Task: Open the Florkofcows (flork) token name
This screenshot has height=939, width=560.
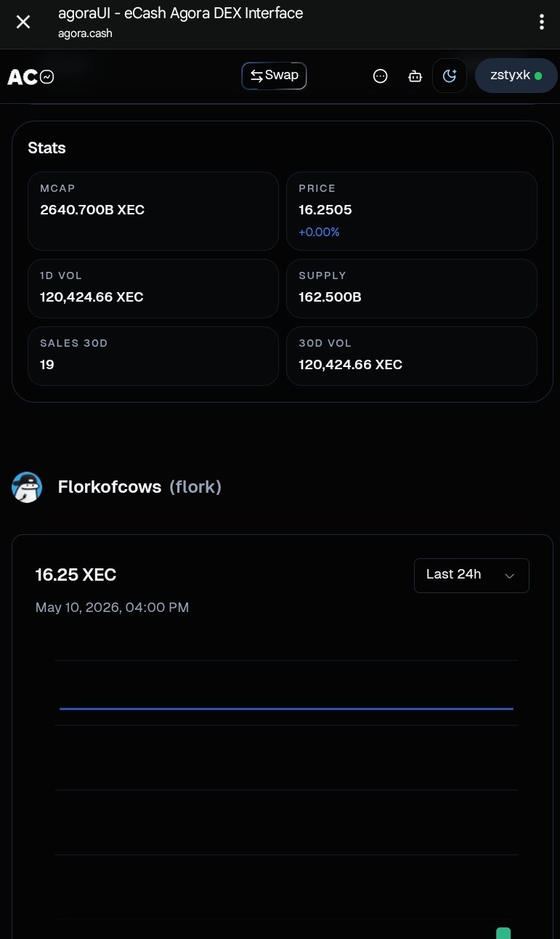Action: tap(139, 487)
